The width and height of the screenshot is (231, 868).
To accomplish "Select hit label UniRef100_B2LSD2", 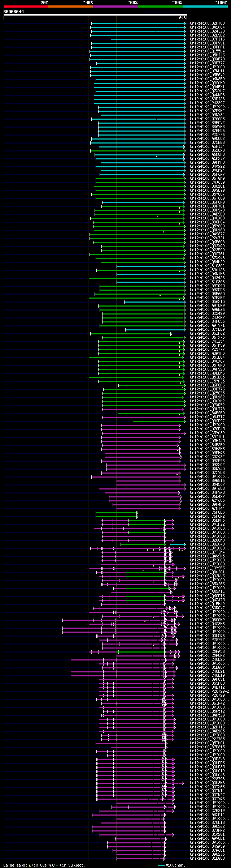I will 207,35.
